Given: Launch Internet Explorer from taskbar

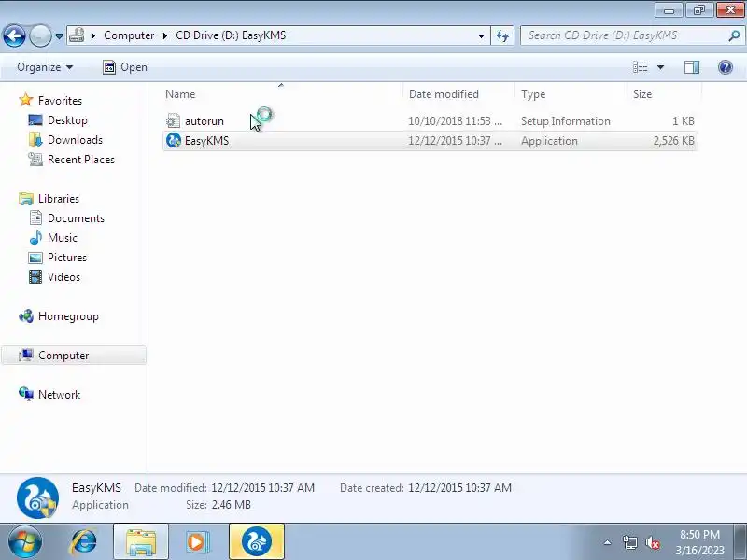Looking at the screenshot, I should 84,542.
